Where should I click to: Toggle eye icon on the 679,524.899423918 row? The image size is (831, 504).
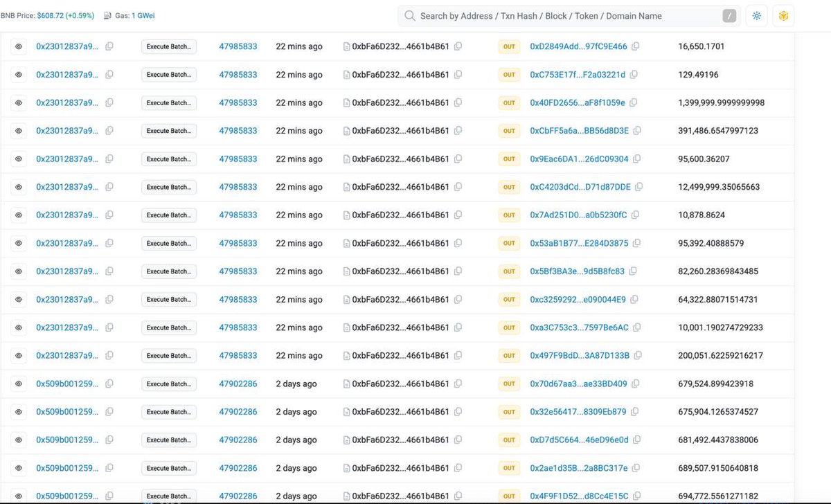click(19, 384)
